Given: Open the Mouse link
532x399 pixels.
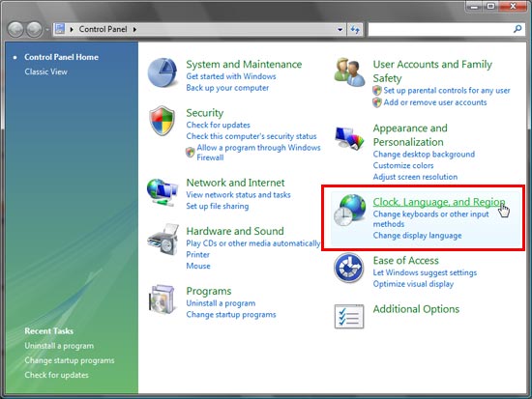Looking at the screenshot, I should (x=198, y=266).
